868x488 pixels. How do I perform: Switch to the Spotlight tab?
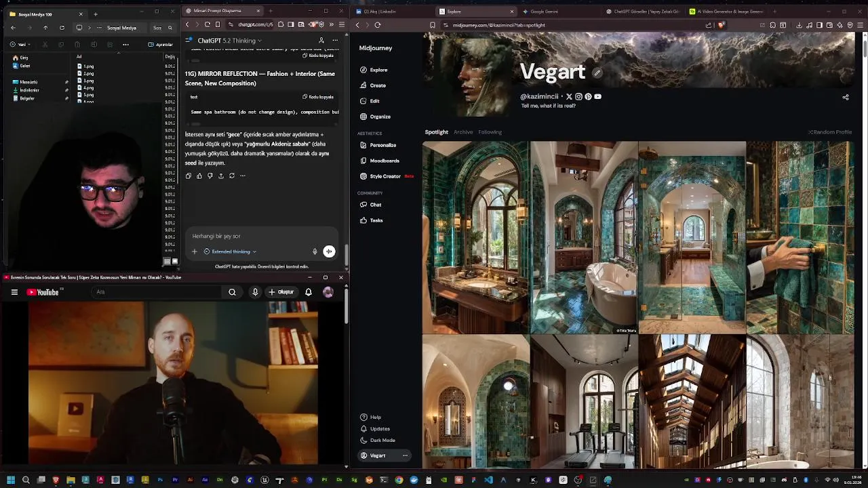[x=436, y=132]
